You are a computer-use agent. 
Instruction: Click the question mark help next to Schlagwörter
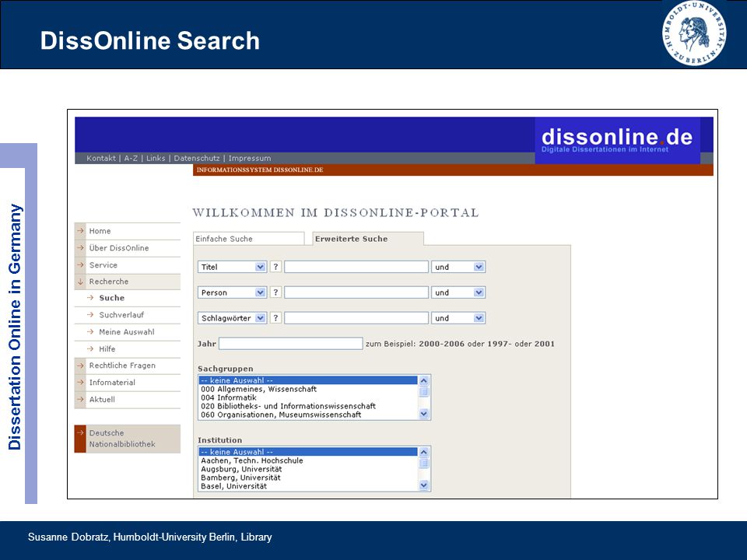[275, 318]
